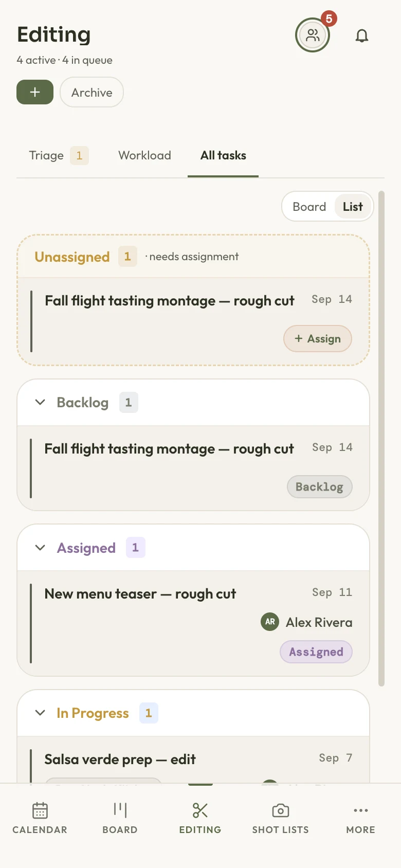Open the team members icon with badge
This screenshot has width=401, height=868.
point(313,35)
